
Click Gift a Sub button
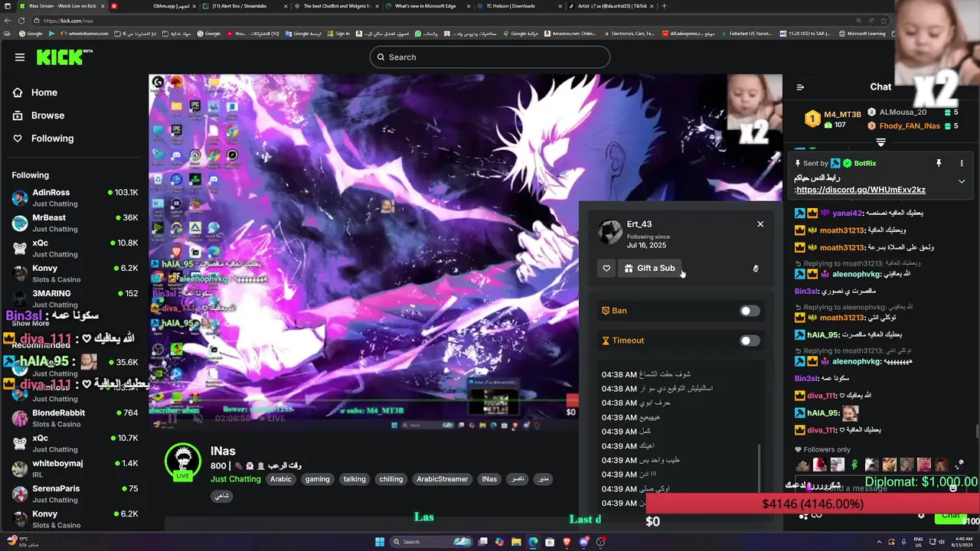coord(649,269)
